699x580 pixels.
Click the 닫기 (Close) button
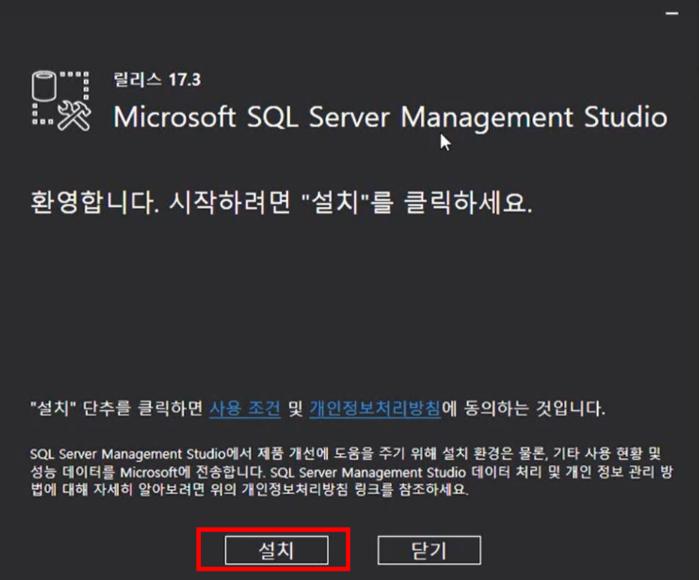[429, 550]
